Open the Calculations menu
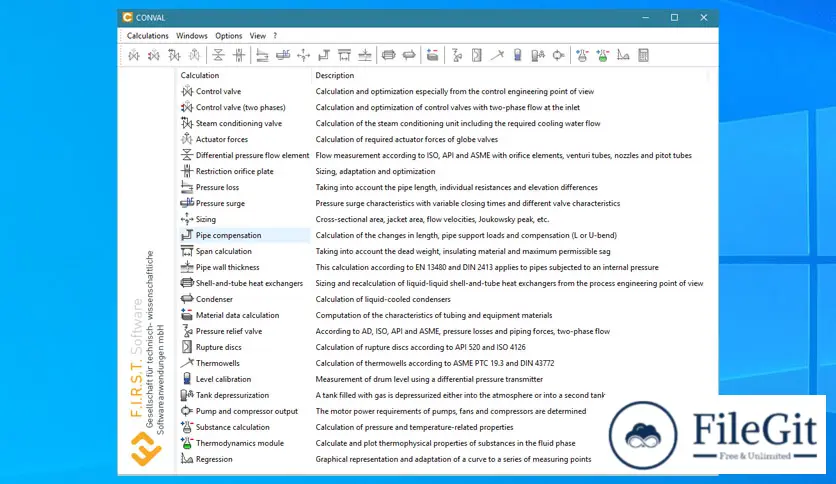This screenshot has height=484, width=836. point(147,36)
